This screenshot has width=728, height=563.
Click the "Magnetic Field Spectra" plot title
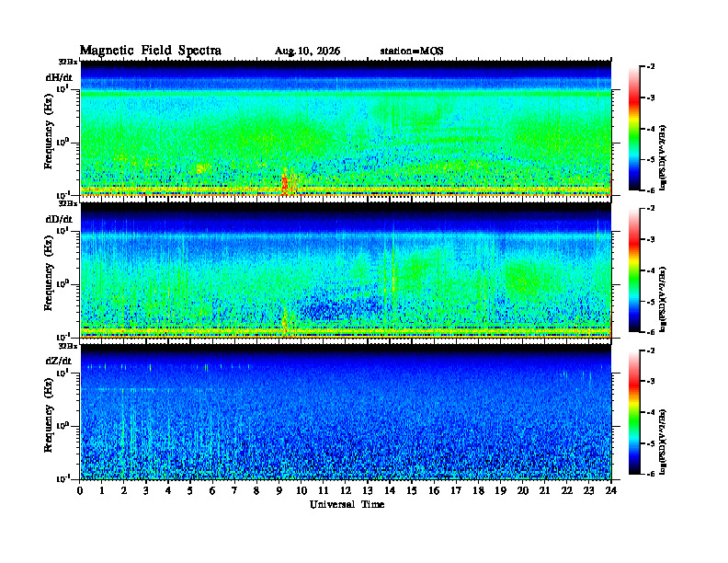151,51
